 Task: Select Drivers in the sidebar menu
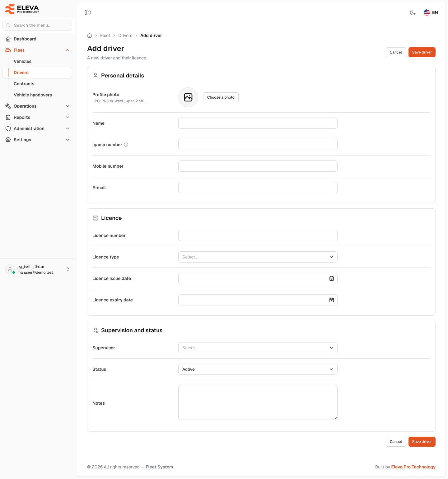[x=37, y=72]
